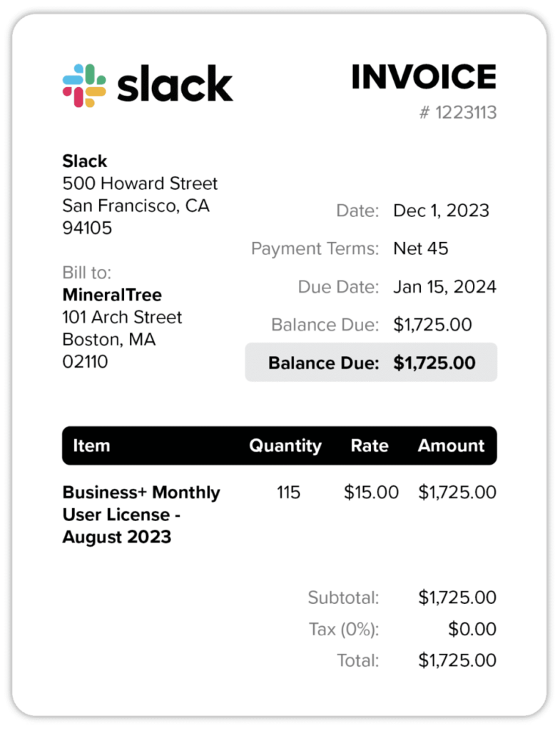
Task: Click the Subtotal label
Action: (343, 598)
